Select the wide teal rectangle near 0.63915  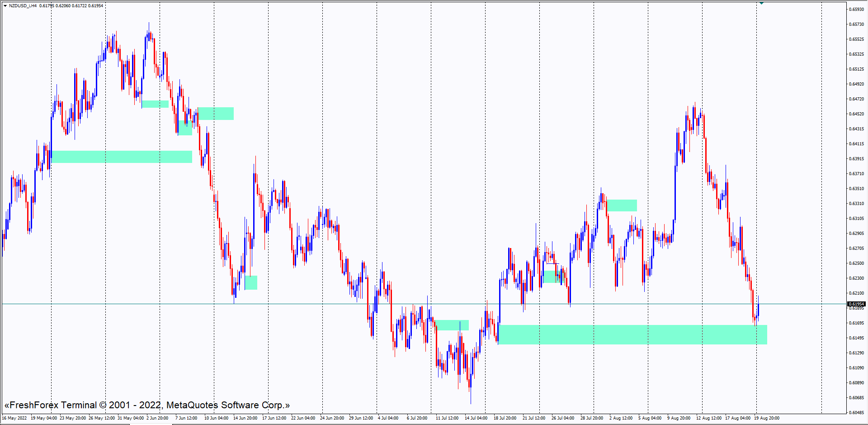click(x=122, y=157)
